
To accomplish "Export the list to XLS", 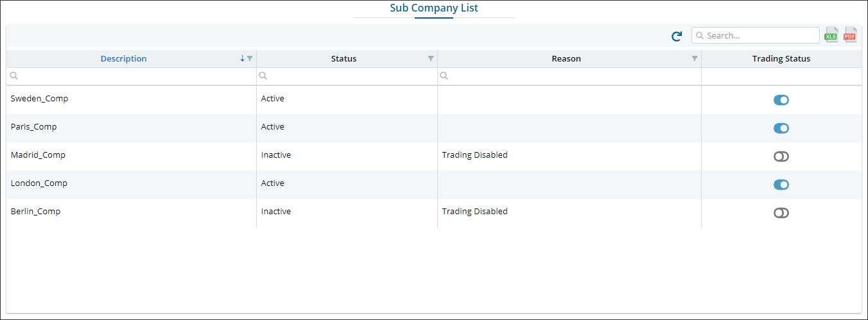I will point(831,35).
